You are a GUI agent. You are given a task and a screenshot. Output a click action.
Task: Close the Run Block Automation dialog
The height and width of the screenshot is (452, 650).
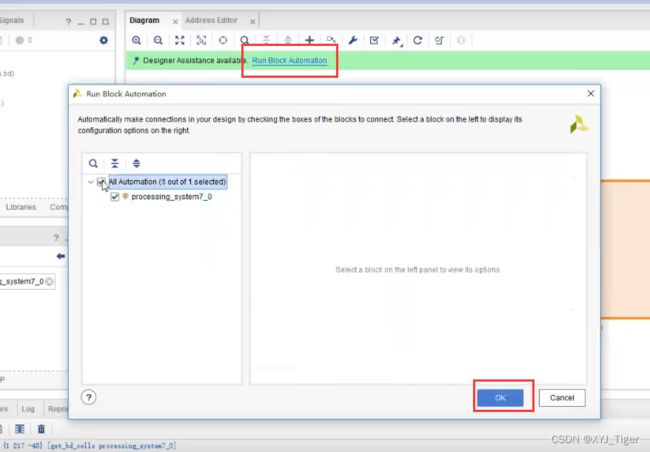591,94
